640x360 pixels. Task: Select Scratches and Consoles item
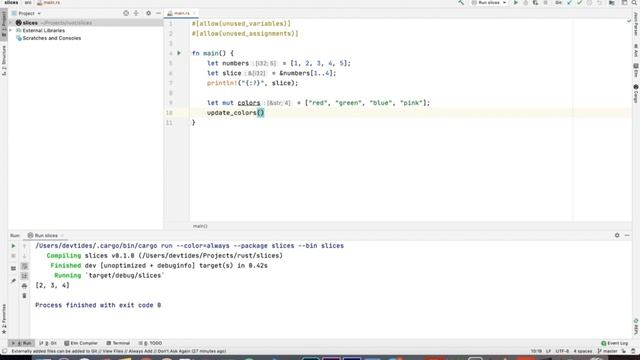pos(48,38)
